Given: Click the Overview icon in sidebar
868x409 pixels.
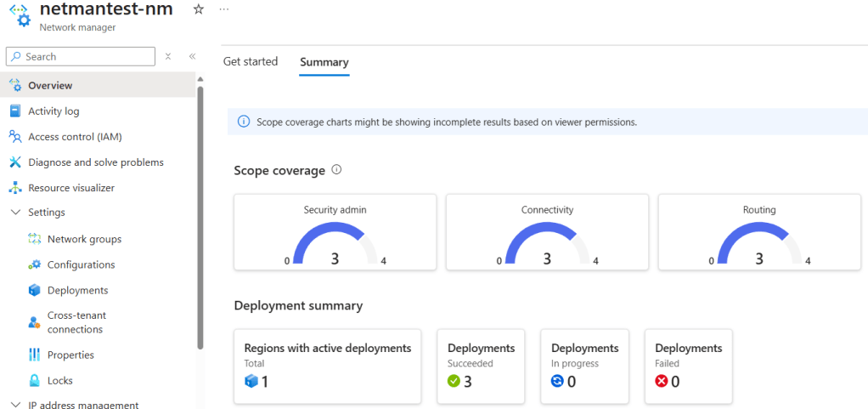Looking at the screenshot, I should click(15, 85).
